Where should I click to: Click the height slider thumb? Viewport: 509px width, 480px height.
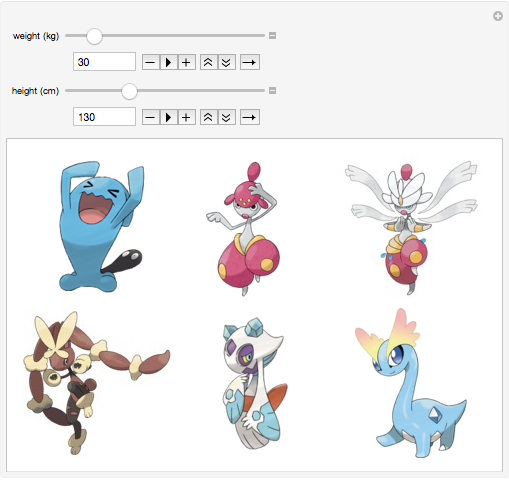(129, 91)
